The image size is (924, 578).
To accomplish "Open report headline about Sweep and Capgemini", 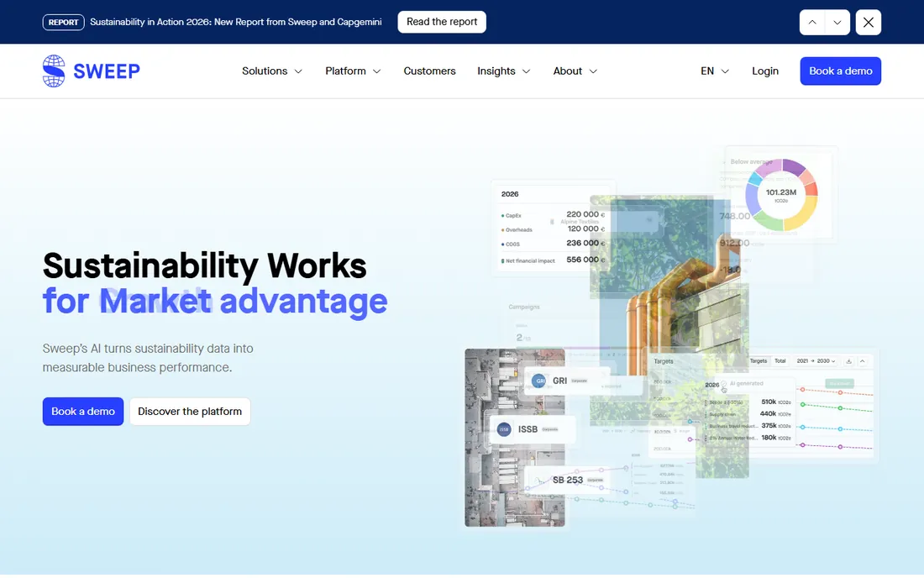I will [x=236, y=22].
